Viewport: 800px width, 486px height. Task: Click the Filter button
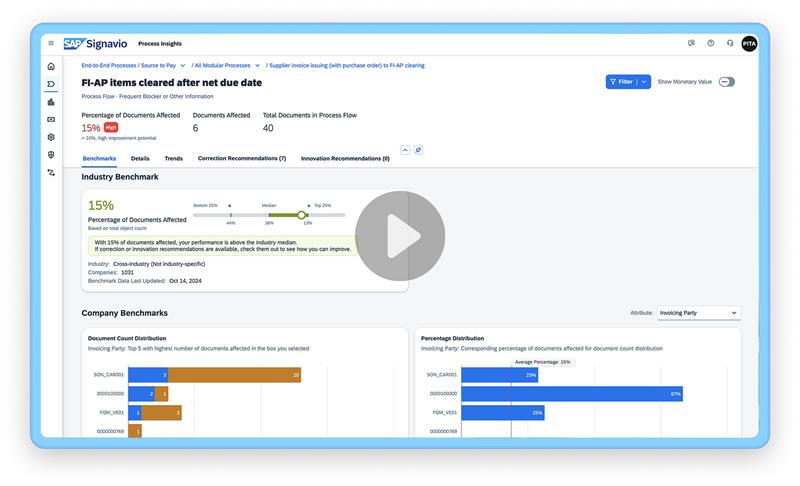click(x=621, y=82)
